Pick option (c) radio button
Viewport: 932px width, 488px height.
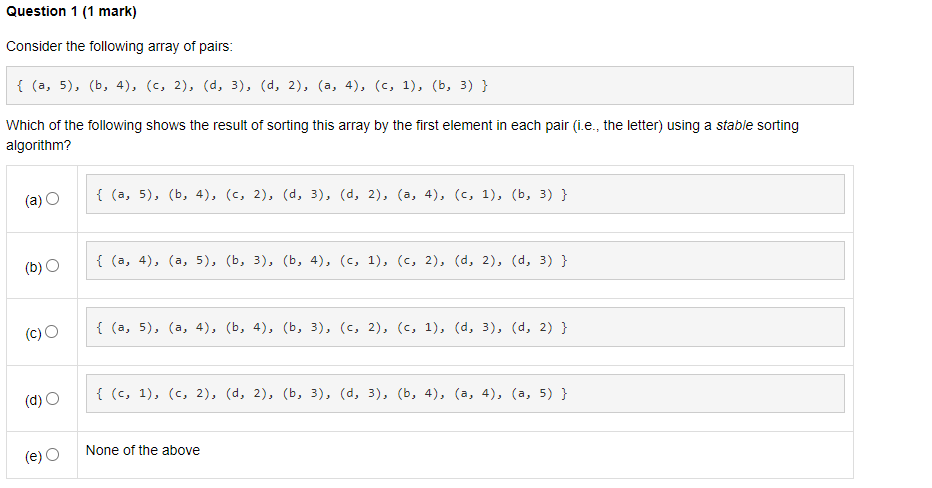[x=52, y=332]
